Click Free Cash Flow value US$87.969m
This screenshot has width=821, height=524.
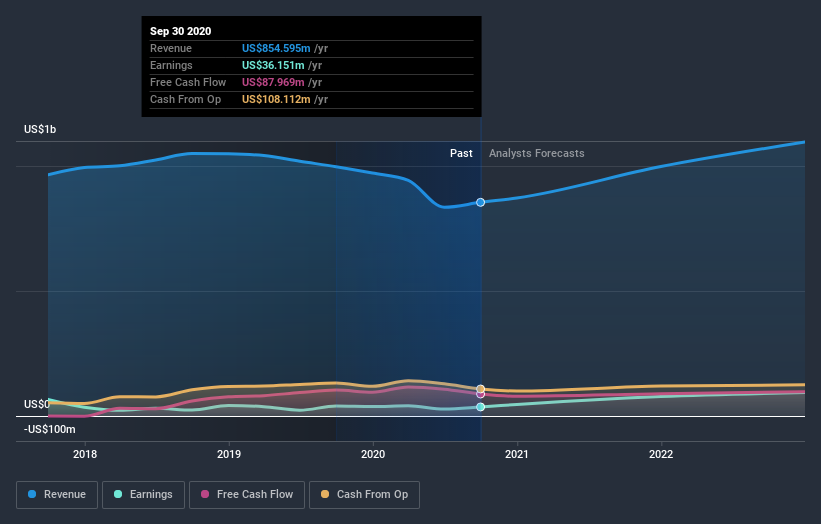click(x=273, y=82)
